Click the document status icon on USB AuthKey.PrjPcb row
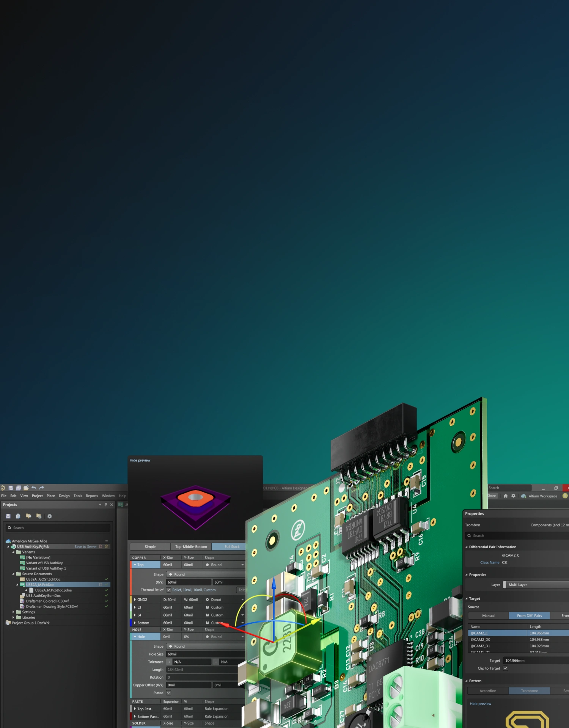The width and height of the screenshot is (569, 728). tap(101, 547)
